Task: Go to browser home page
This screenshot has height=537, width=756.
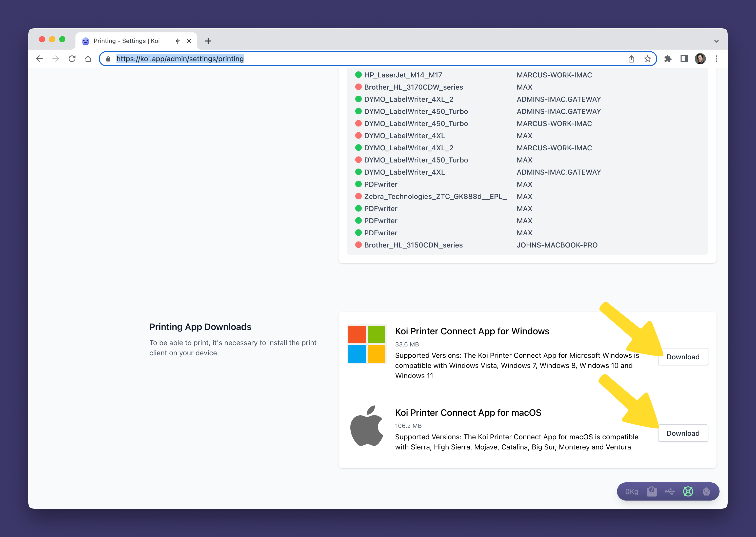Action: pos(88,59)
